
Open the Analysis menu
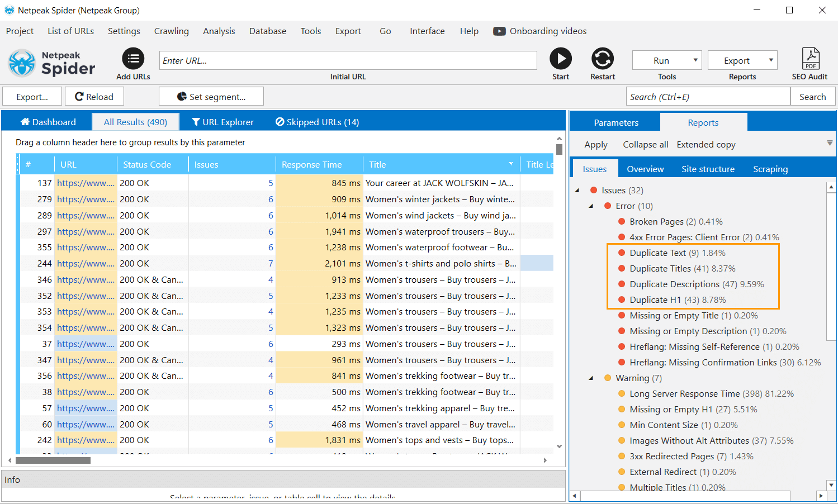pos(219,31)
